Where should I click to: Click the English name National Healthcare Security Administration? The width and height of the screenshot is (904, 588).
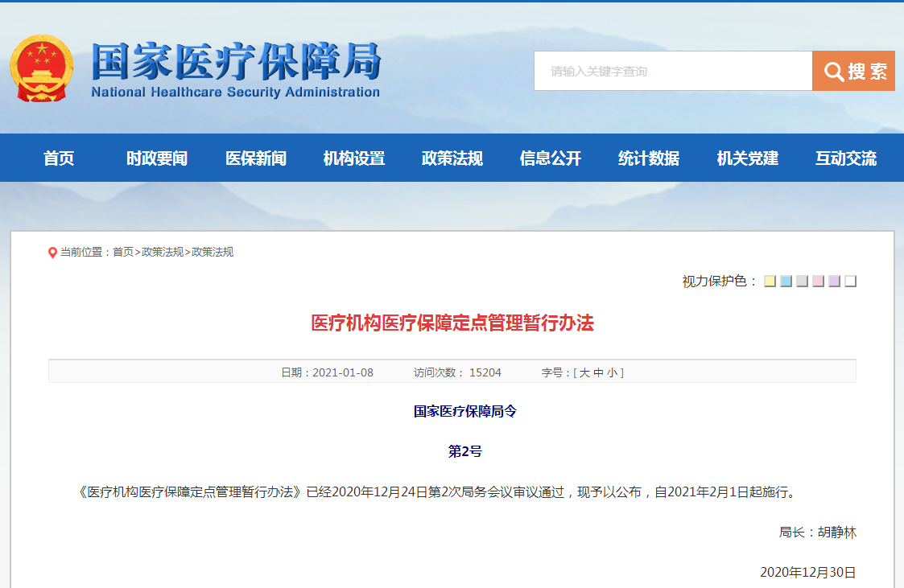point(235,93)
